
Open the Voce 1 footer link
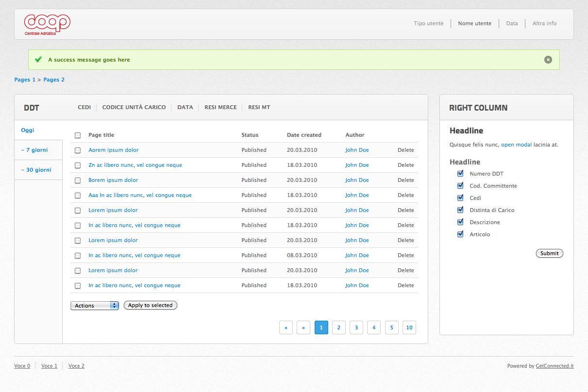coord(49,366)
